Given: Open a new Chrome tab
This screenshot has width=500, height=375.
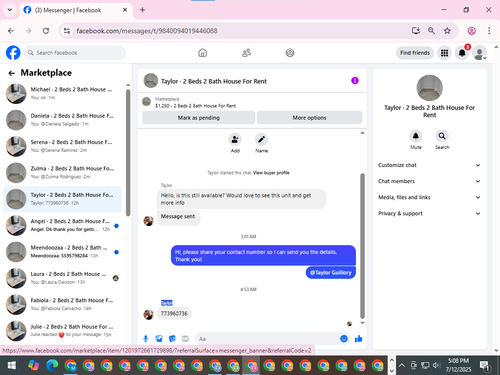Looking at the screenshot, I should pos(142,10).
